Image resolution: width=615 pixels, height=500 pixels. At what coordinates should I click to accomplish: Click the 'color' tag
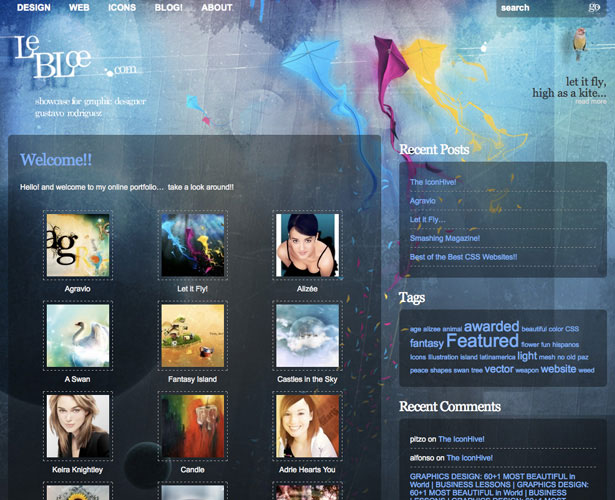[x=556, y=329]
